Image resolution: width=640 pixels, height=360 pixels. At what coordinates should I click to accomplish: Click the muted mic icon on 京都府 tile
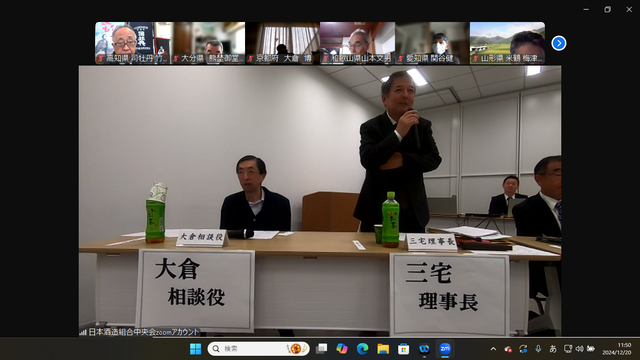tap(251, 59)
